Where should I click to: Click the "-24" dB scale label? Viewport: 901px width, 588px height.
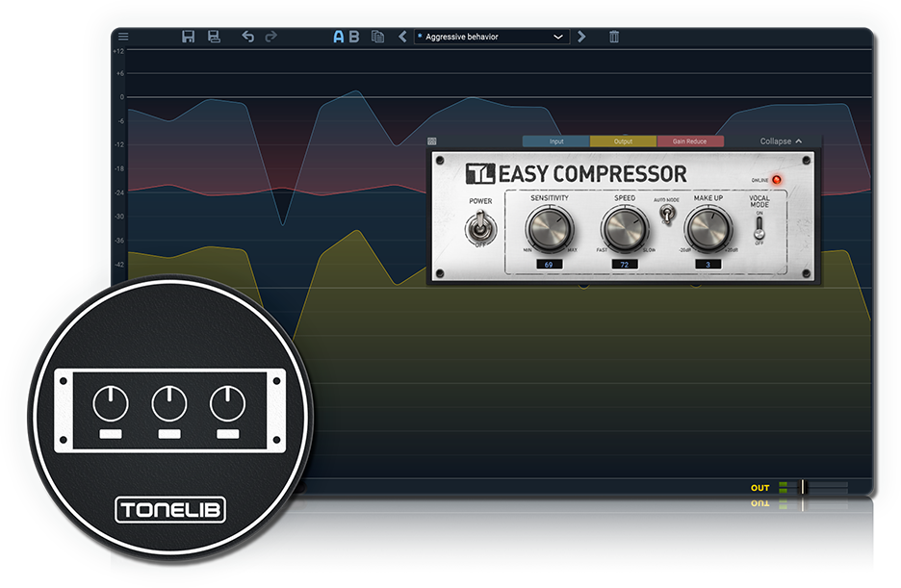click(x=119, y=192)
